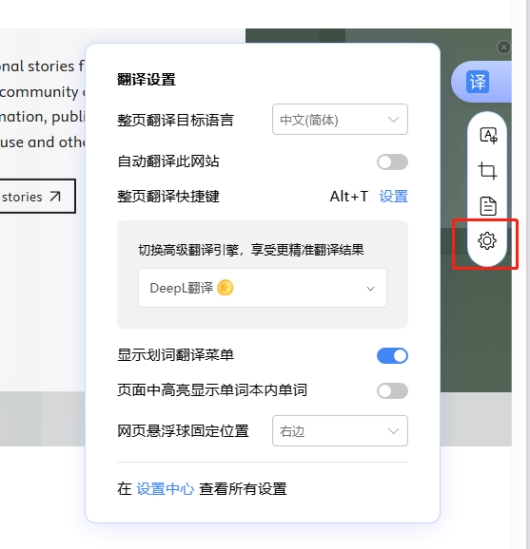Click the blue 译 translate page icon
This screenshot has width=530, height=549.
[477, 82]
